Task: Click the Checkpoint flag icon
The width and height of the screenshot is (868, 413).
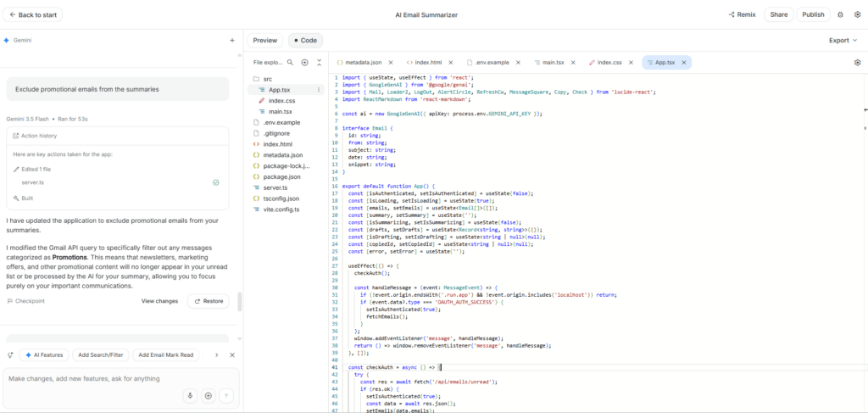Action: [10, 301]
